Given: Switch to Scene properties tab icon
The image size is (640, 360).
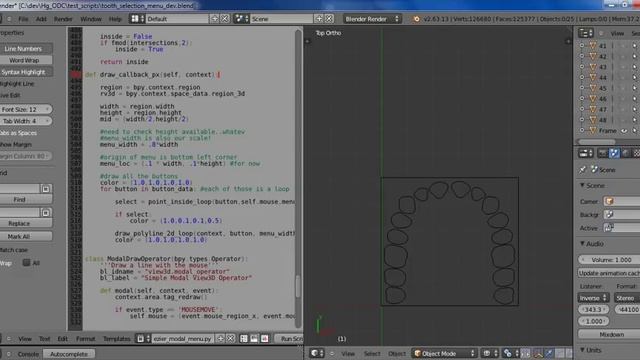Looking at the screenshot, I should [x=614, y=153].
